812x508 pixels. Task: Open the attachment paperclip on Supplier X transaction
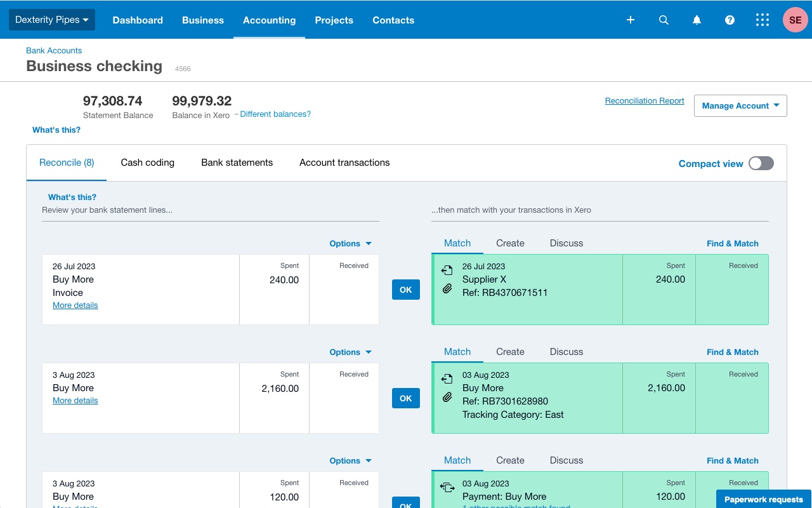pyautogui.click(x=447, y=289)
